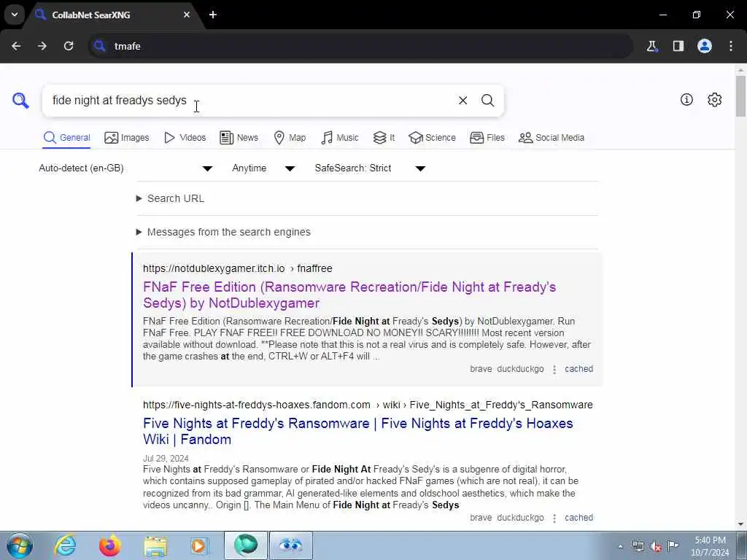Click the taskbar clock 5:40 PM

pos(710,540)
